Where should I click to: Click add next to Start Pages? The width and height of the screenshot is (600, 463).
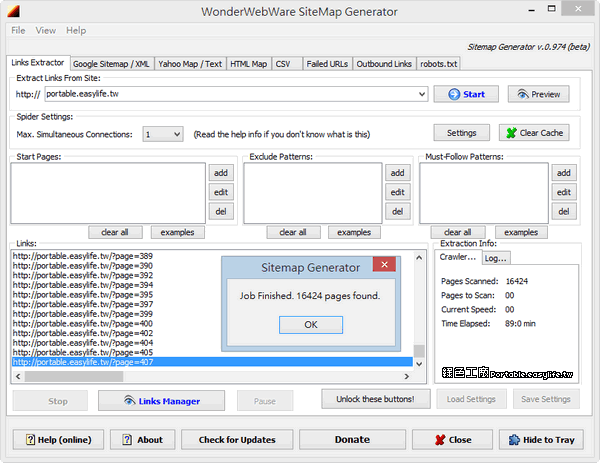(221, 173)
